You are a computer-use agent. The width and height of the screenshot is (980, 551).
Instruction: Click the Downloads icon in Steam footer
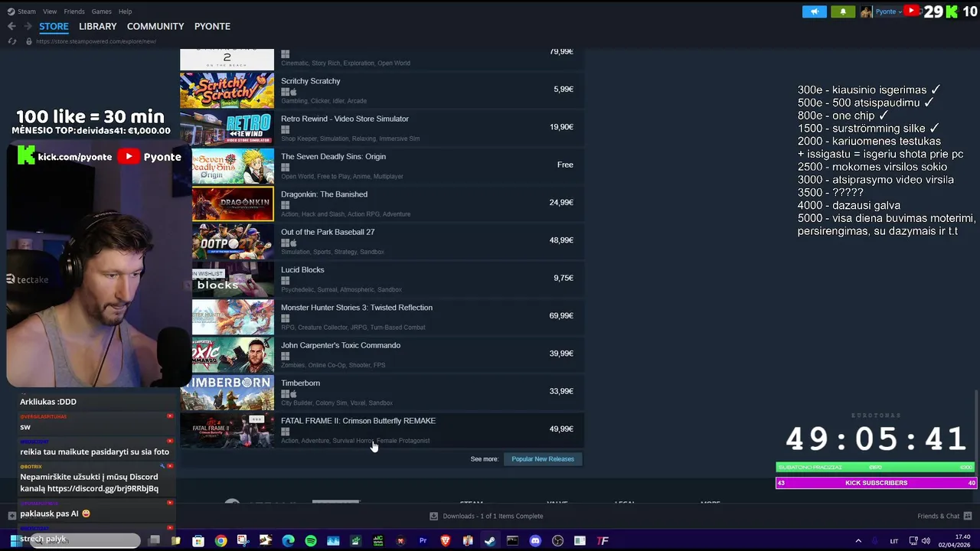pyautogui.click(x=433, y=516)
